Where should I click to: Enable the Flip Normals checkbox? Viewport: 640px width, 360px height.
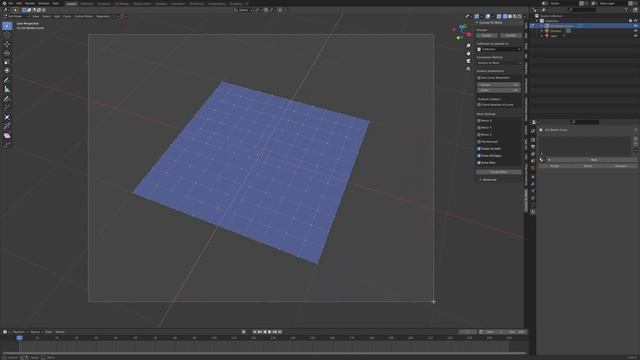coord(479,142)
